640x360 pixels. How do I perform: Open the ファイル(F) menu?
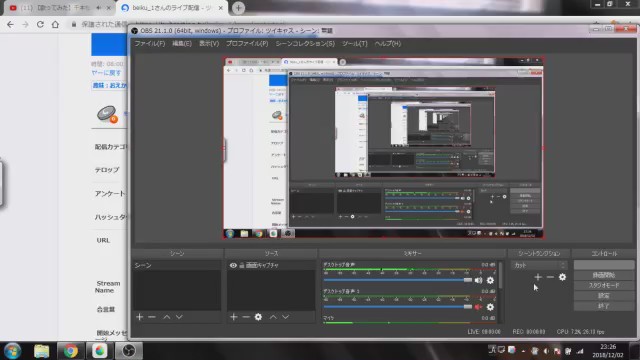[150, 43]
